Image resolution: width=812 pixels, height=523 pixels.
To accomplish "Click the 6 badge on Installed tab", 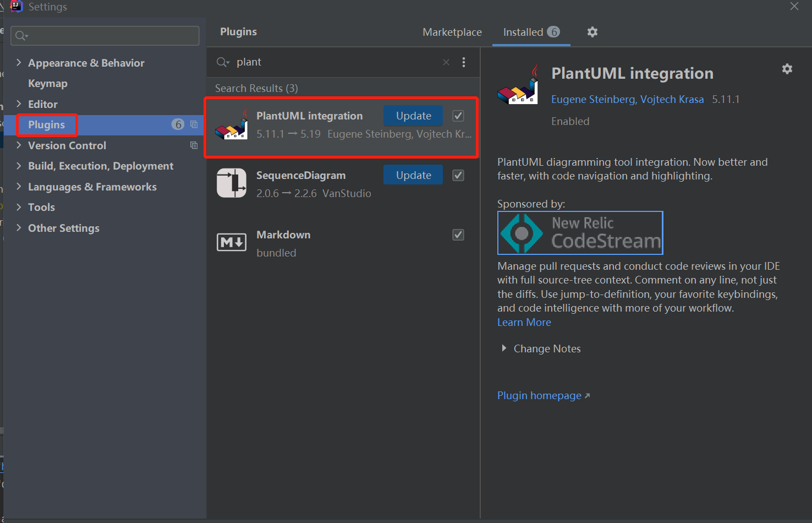I will (553, 32).
